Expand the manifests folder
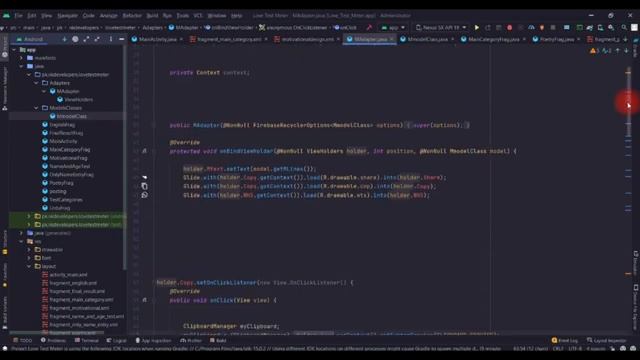 [x=22, y=58]
